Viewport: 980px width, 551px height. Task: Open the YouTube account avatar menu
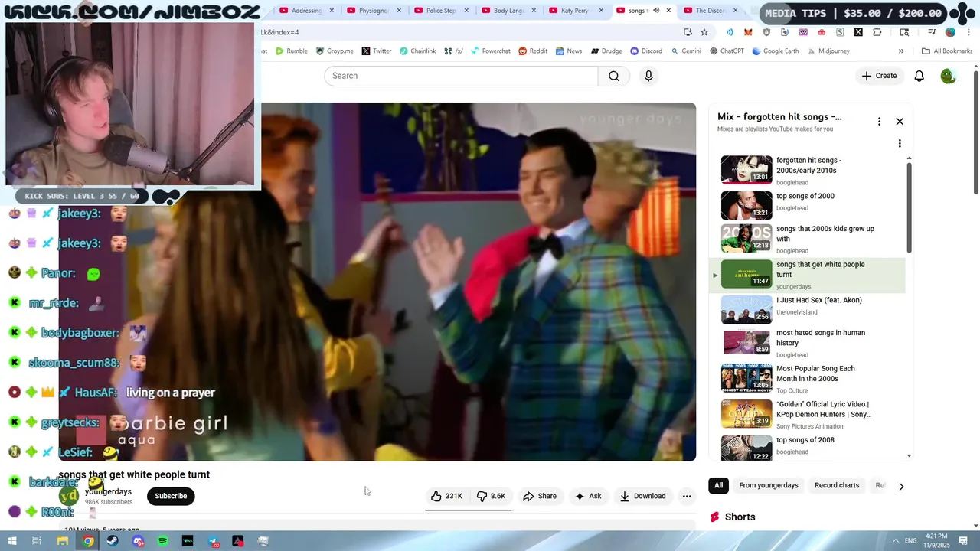pos(948,76)
